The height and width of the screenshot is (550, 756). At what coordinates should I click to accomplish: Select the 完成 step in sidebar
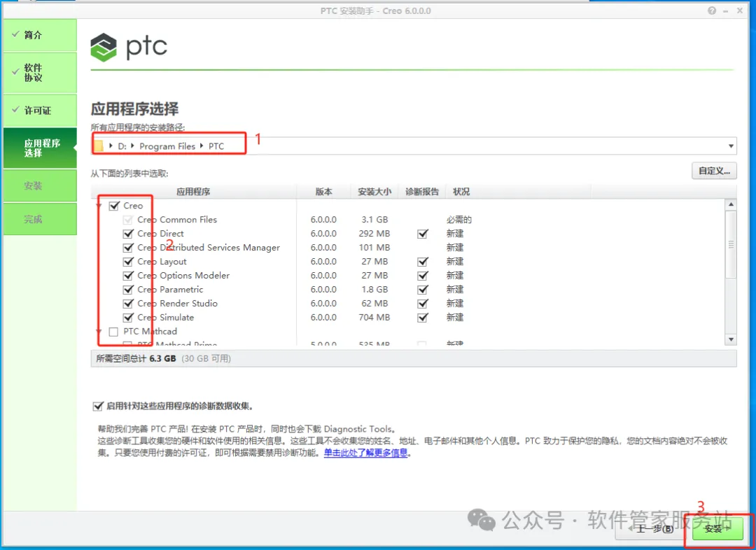coord(40,219)
